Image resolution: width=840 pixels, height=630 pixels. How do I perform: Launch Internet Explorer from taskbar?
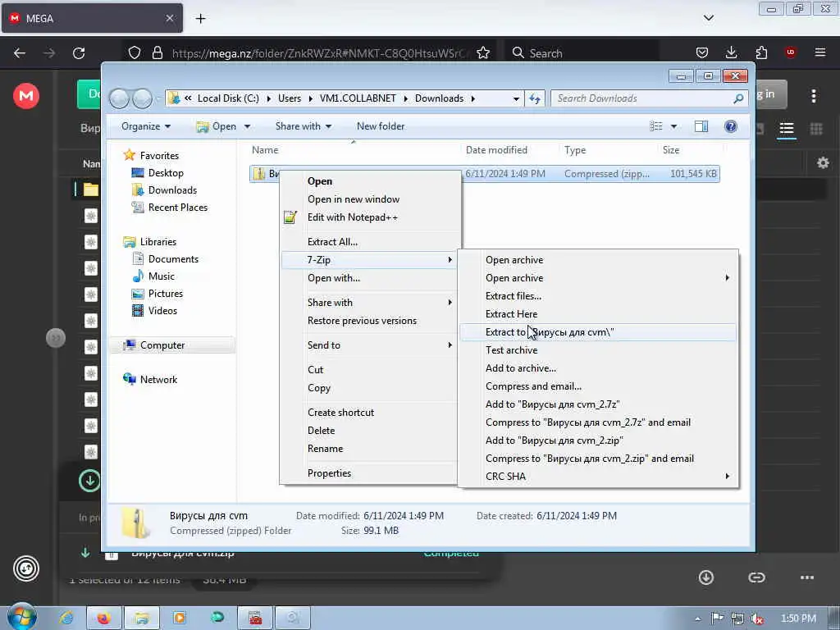click(x=66, y=618)
